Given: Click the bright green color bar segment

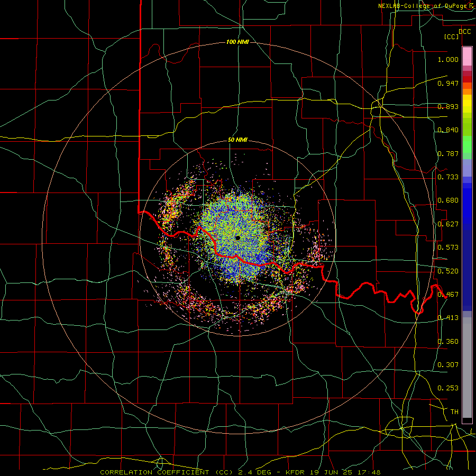Looking at the screenshot, I should [467, 144].
